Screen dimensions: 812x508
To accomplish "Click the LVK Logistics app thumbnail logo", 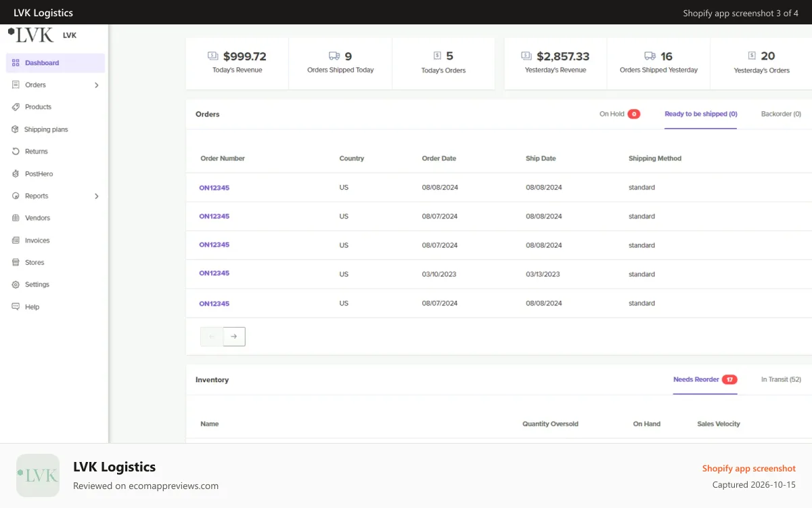I will pyautogui.click(x=38, y=475).
